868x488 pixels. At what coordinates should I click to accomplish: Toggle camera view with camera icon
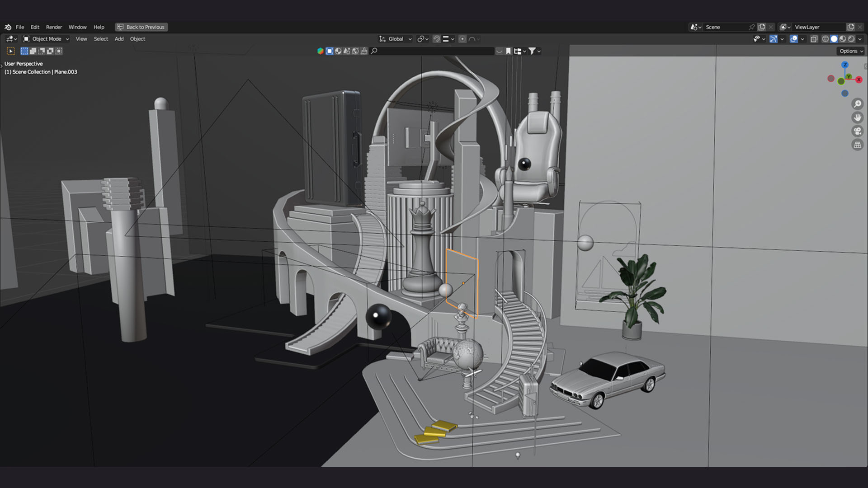click(x=857, y=131)
